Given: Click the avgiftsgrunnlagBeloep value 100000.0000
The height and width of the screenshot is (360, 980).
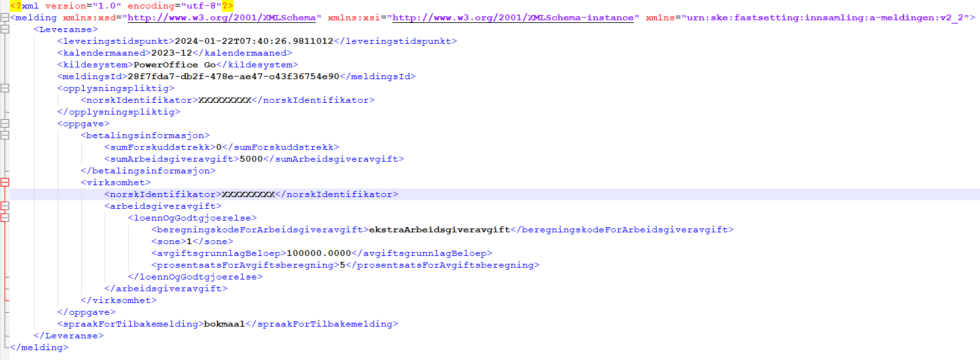Looking at the screenshot, I should [319, 253].
